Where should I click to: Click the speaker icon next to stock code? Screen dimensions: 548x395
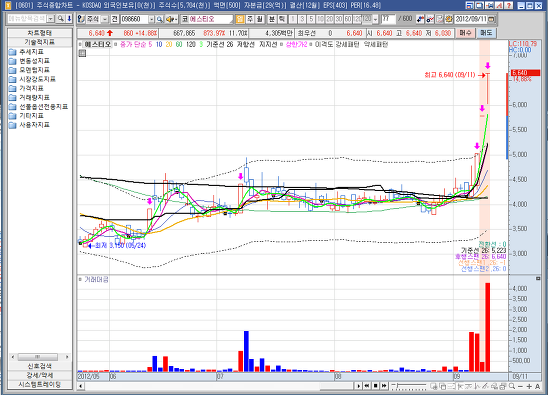[171, 19]
